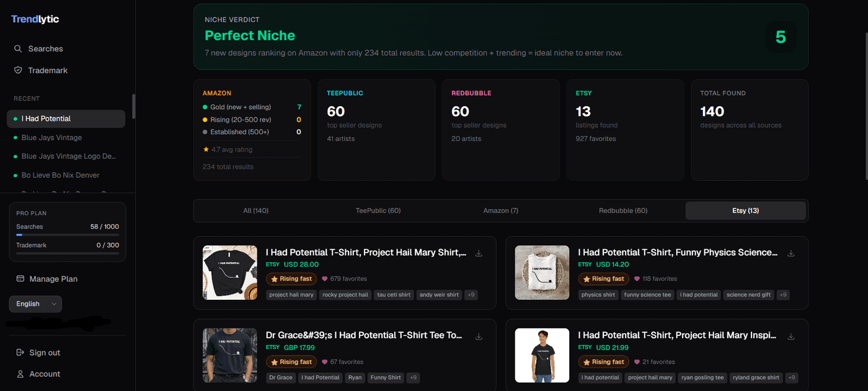The image size is (868, 391).
Task: Click the sidebar recent list scrollbar
Action: tap(133, 105)
